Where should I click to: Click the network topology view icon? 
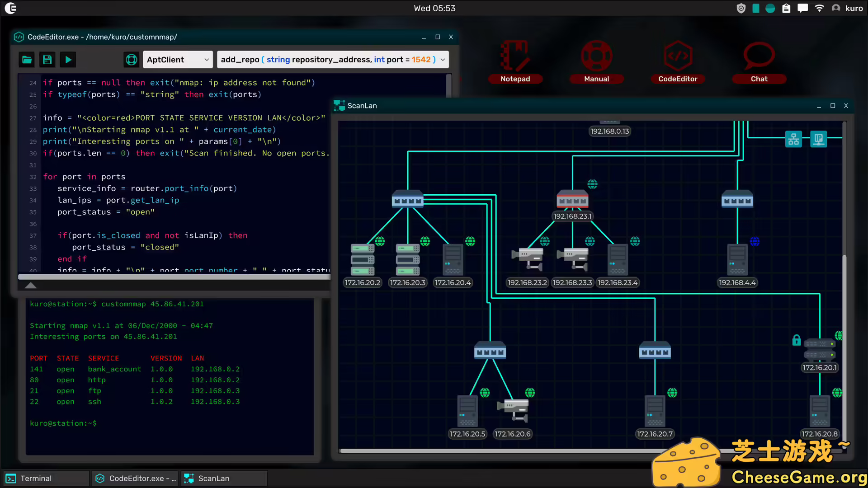793,139
